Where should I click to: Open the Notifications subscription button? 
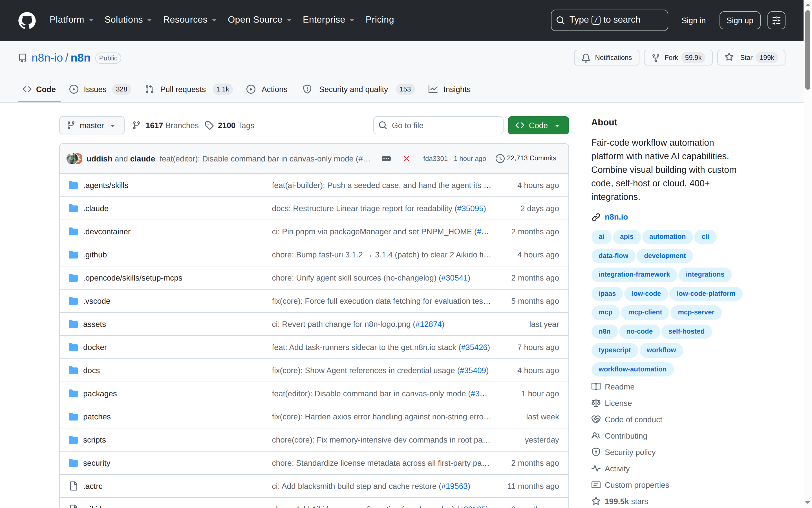pos(606,58)
